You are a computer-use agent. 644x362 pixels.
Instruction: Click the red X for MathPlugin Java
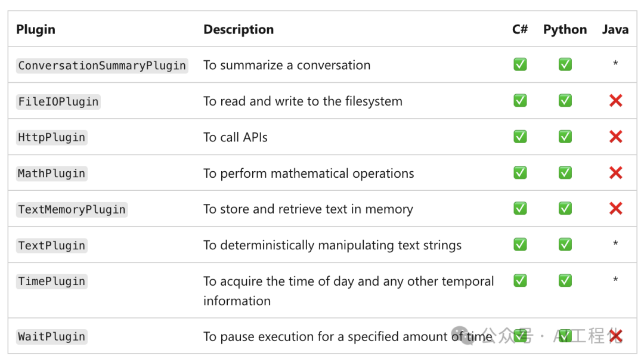[615, 173]
